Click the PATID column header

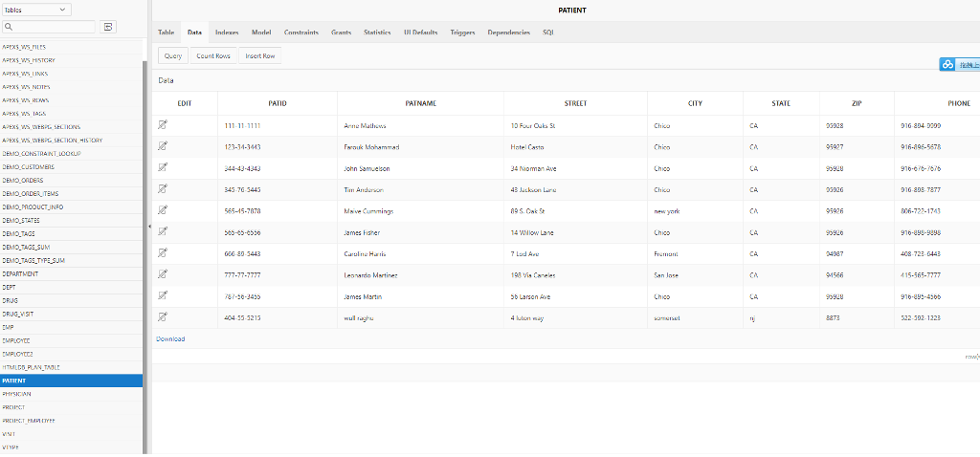point(277,103)
